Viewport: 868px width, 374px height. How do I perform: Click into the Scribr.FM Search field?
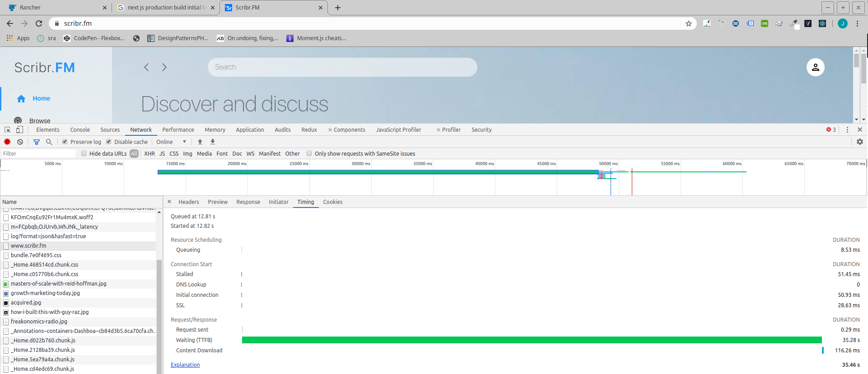(342, 67)
